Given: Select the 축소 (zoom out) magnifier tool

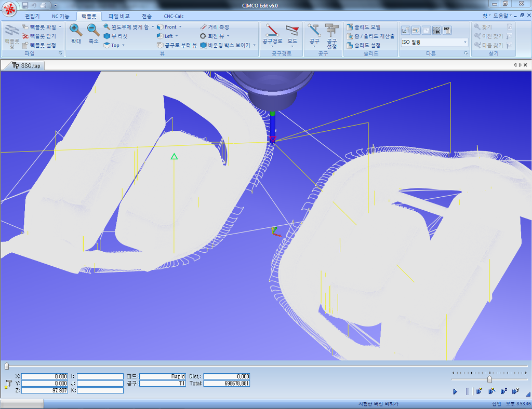Looking at the screenshot, I should coord(91,31).
